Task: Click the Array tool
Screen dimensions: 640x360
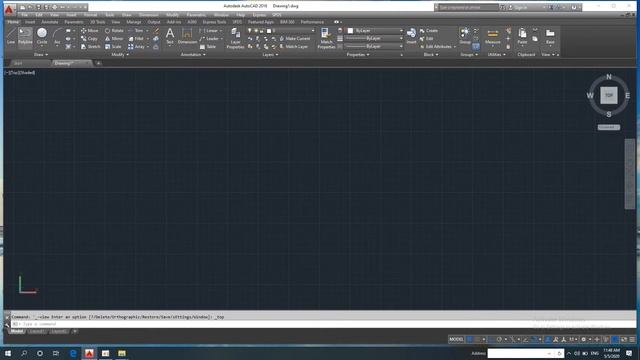Action: 136,47
